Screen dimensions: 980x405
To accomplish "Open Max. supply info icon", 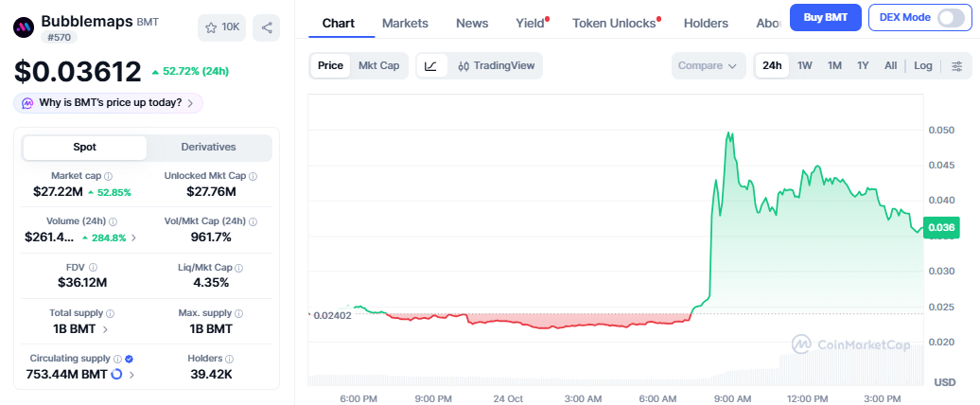I will 238,313.
